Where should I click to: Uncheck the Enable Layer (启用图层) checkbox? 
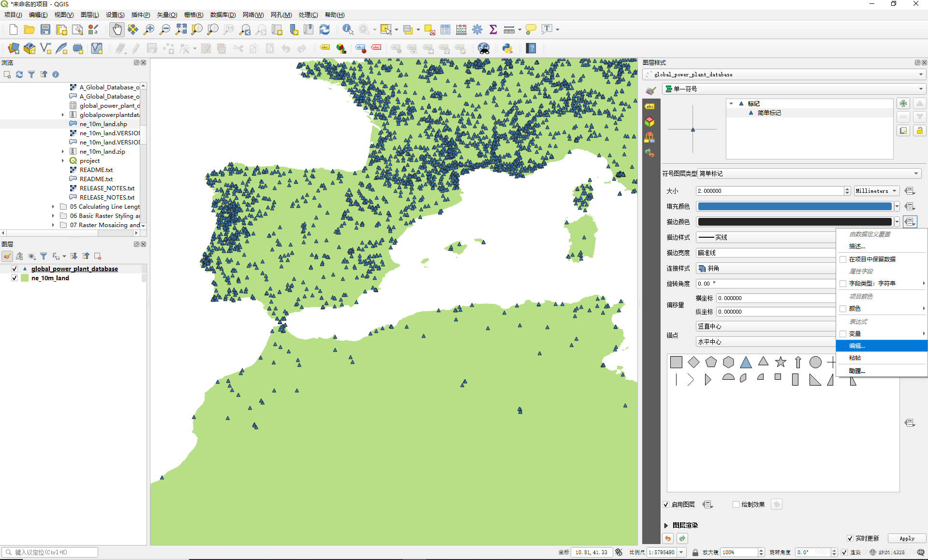[666, 504]
